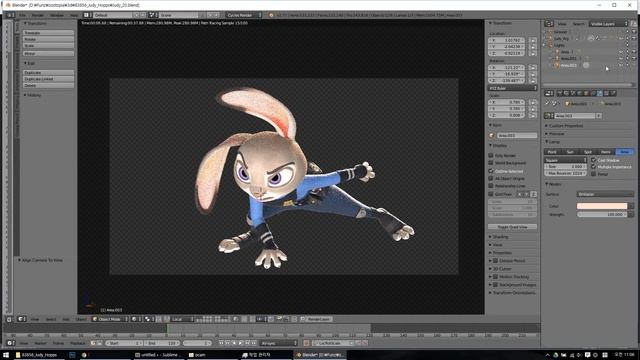Select the Sun lamp type tab
Screen dimensions: 640x360
click(x=570, y=152)
